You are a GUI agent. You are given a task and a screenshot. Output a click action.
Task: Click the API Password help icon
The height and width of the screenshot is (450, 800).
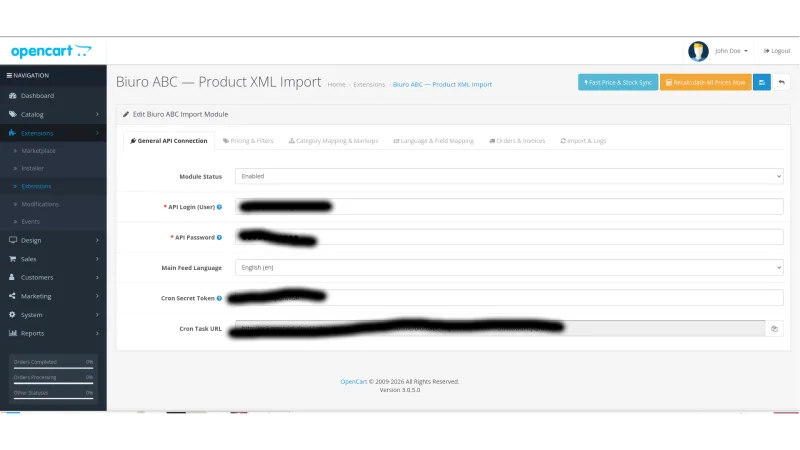coord(219,237)
